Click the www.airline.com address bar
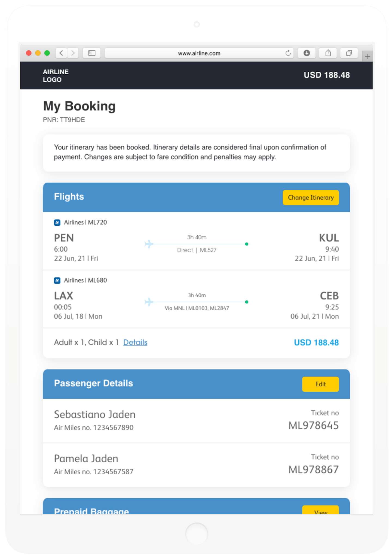This screenshot has width=392, height=559. [x=199, y=53]
